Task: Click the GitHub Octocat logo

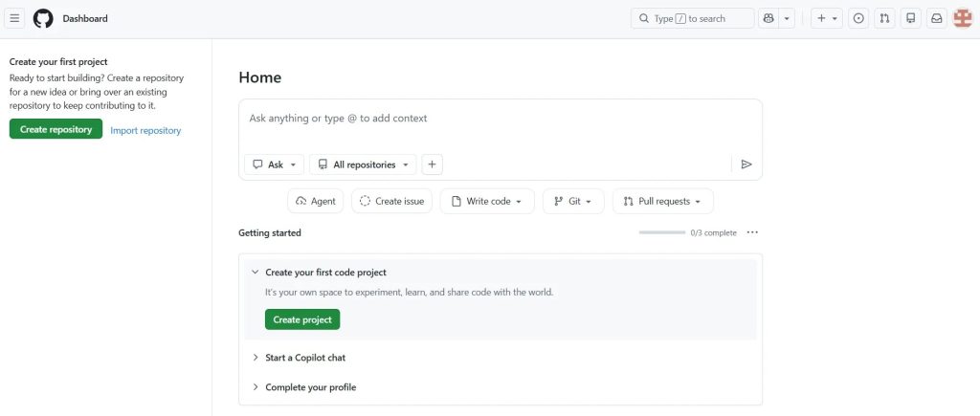Action: tap(43, 18)
